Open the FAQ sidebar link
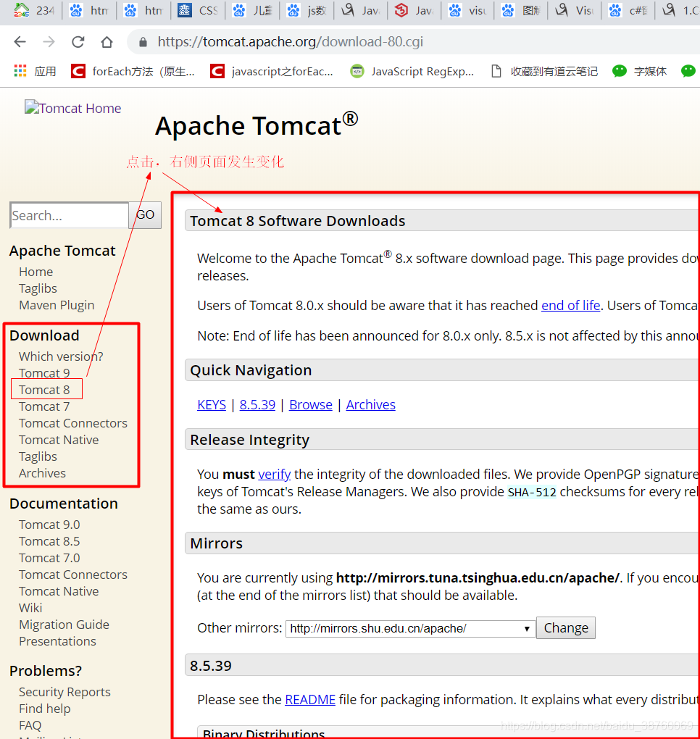 30,725
